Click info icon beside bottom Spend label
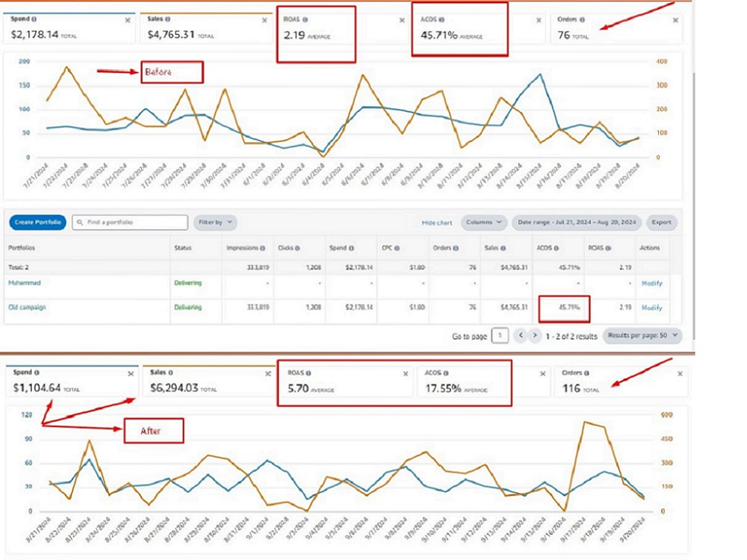The height and width of the screenshot is (560, 747). (37, 373)
